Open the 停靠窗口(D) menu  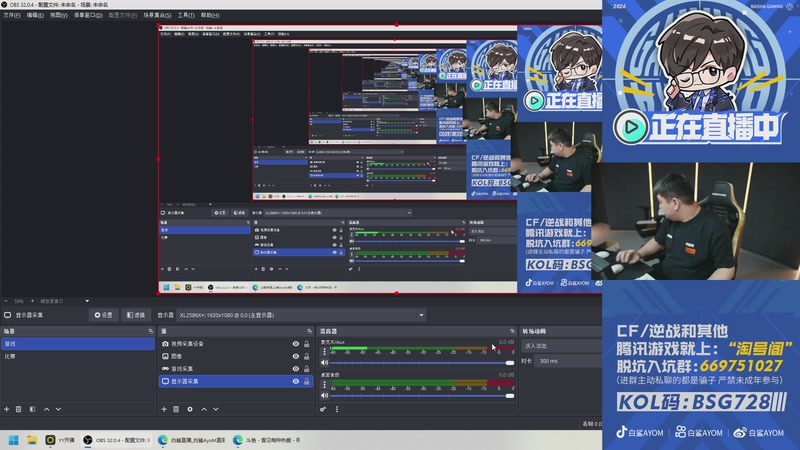(x=88, y=15)
